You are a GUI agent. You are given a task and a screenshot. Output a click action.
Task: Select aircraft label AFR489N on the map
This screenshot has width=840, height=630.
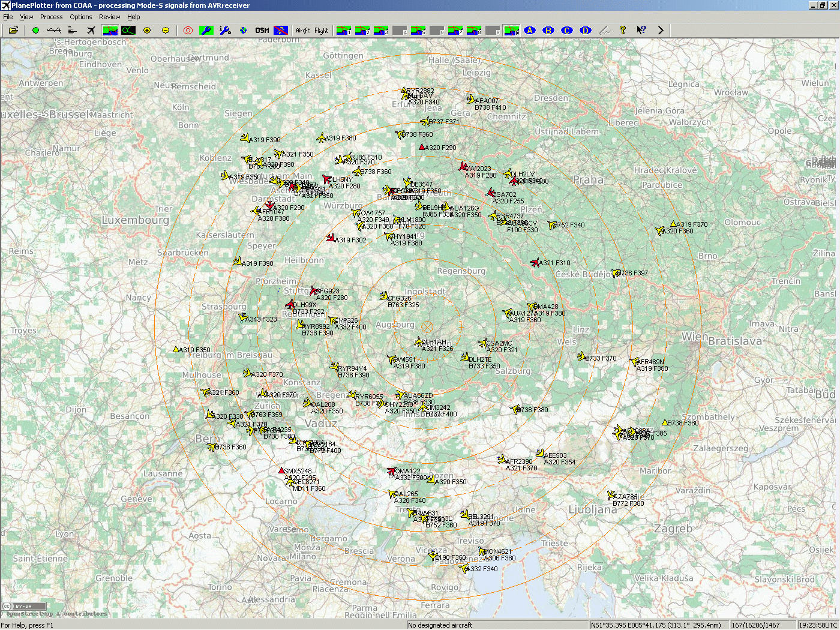pyautogui.click(x=652, y=362)
